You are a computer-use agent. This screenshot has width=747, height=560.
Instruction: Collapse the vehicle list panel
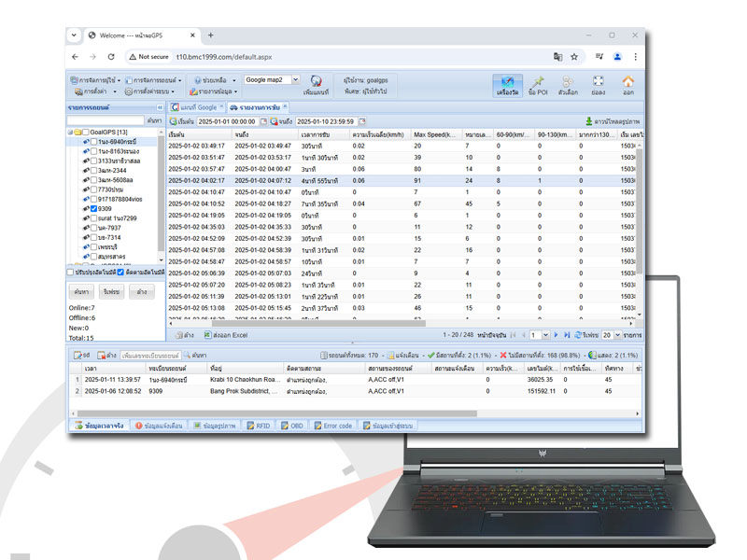pos(160,107)
